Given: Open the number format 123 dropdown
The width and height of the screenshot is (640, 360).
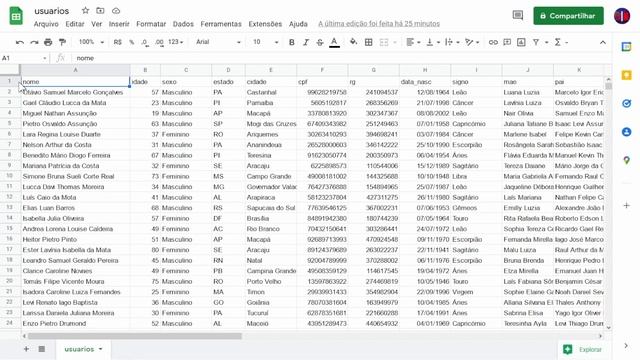Looking at the screenshot, I should [176, 42].
